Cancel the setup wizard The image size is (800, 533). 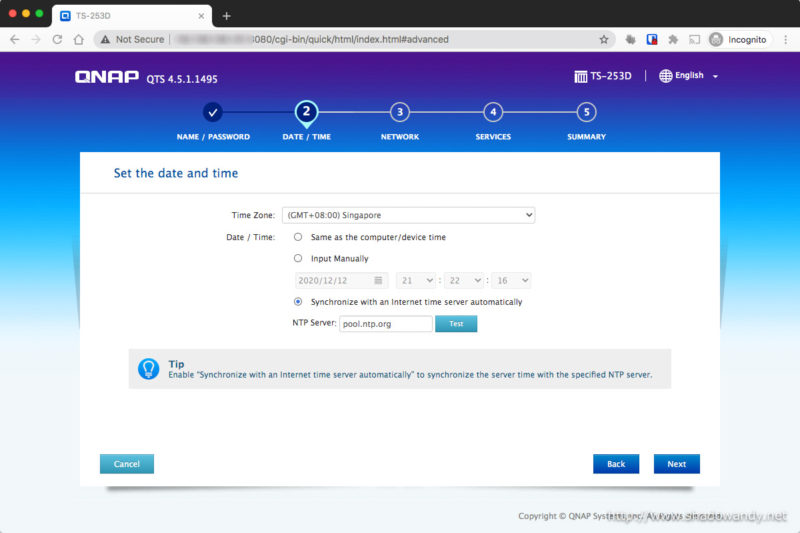click(127, 464)
